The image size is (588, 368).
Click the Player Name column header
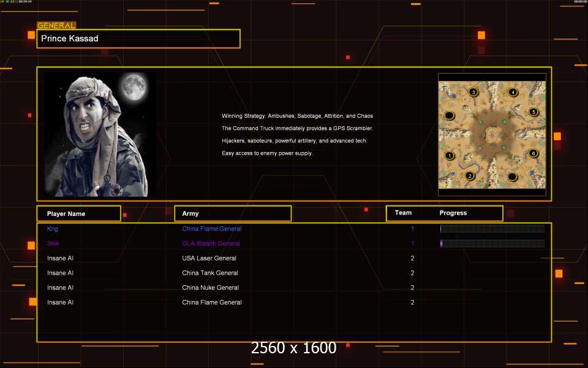(x=78, y=213)
